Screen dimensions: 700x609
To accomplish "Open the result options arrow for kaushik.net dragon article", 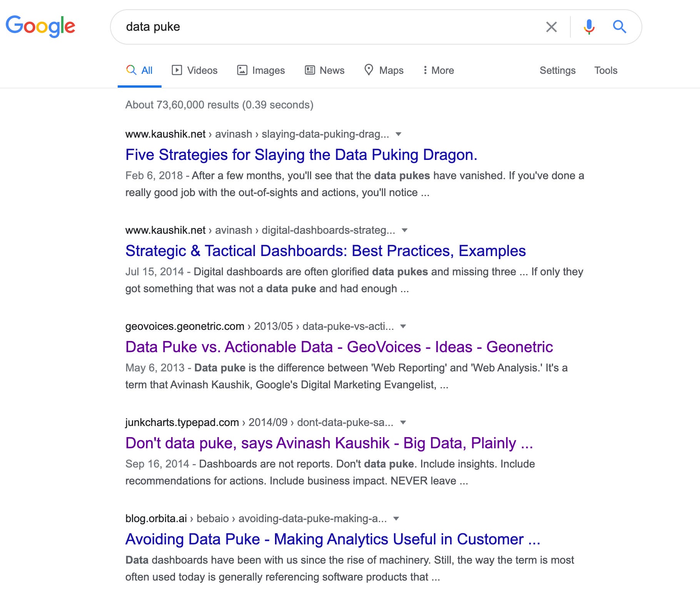I will click(x=399, y=134).
